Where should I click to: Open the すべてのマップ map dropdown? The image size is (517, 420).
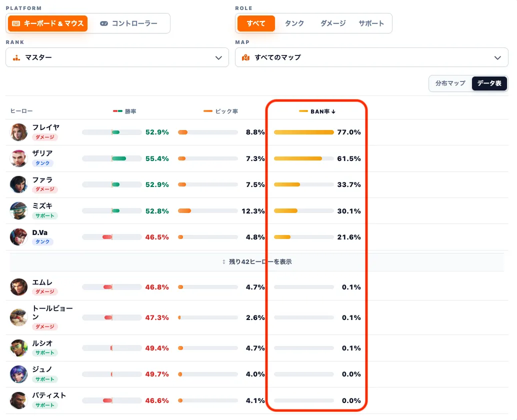point(371,57)
